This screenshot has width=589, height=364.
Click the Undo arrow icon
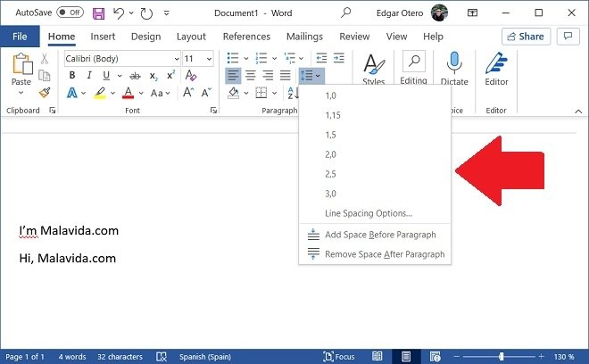119,13
